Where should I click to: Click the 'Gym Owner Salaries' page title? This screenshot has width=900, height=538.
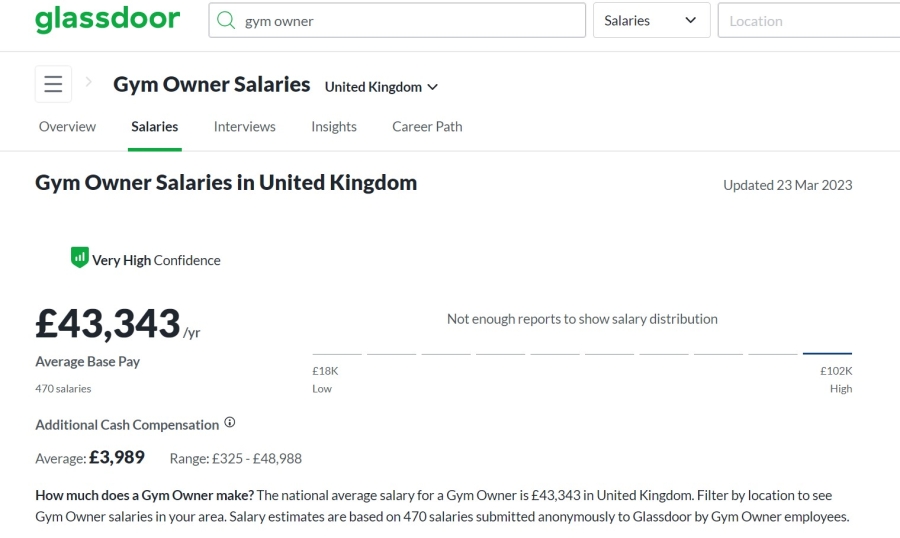tap(211, 84)
